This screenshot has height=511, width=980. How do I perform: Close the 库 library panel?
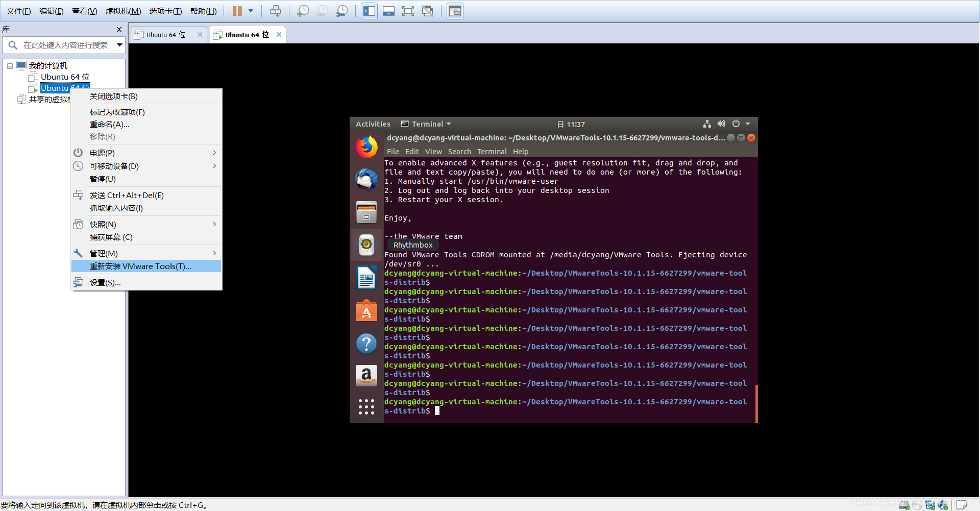[119, 30]
